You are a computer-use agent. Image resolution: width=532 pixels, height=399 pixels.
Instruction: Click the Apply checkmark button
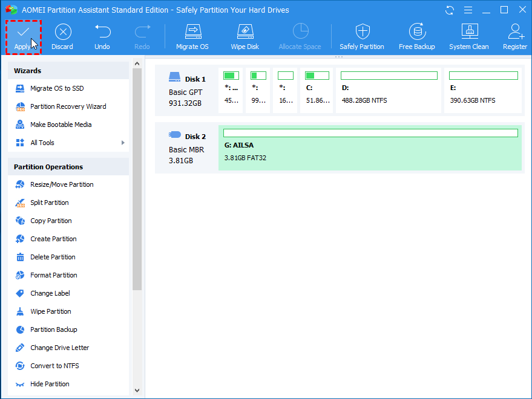tap(23, 36)
